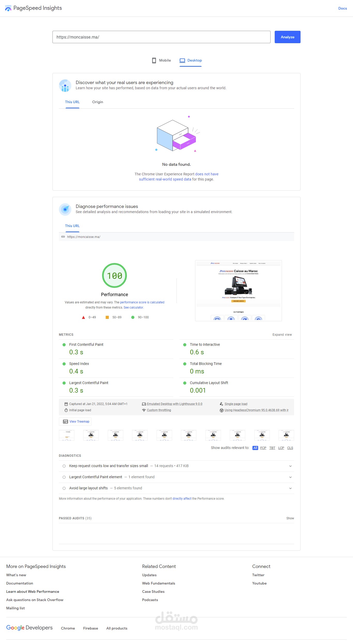This screenshot has height=644, width=353.
Task: Click the stopwatch icon by Initial page load
Action: tap(66, 410)
